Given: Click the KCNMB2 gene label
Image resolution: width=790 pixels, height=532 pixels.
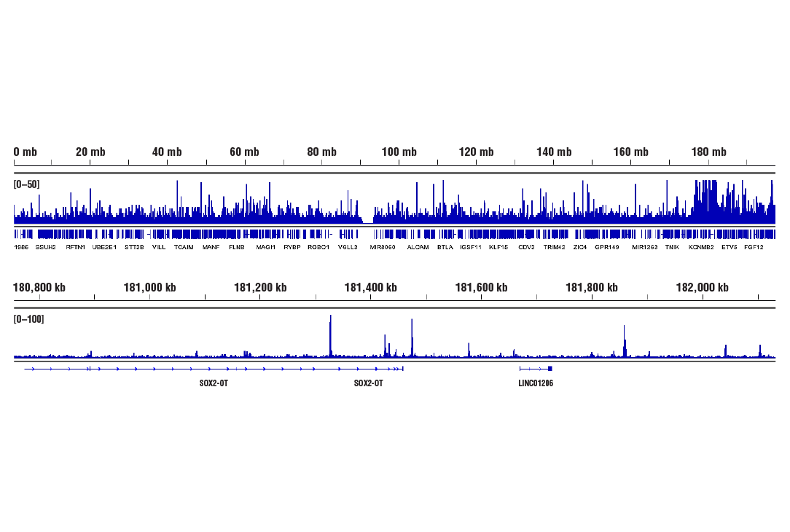Looking at the screenshot, I should coord(700,247).
